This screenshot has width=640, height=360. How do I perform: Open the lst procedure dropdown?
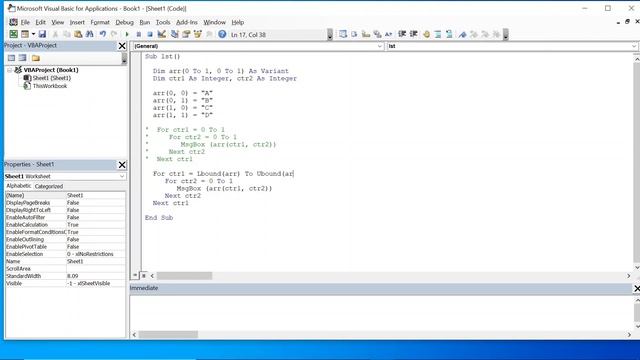click(634, 46)
